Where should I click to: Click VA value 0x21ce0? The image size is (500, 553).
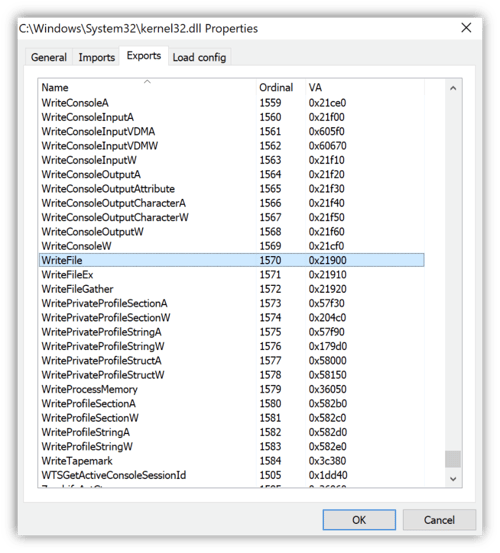coord(327,103)
